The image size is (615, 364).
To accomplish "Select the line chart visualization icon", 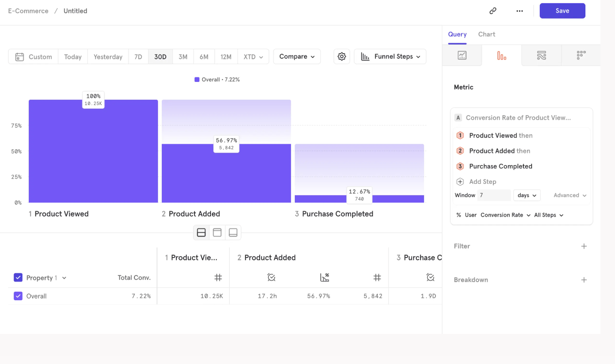I will pyautogui.click(x=462, y=55).
